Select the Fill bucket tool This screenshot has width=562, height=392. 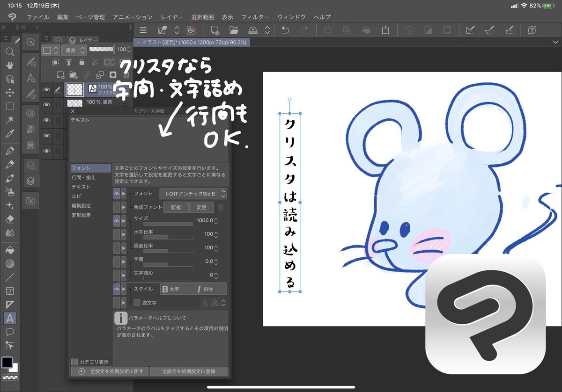(x=9, y=250)
